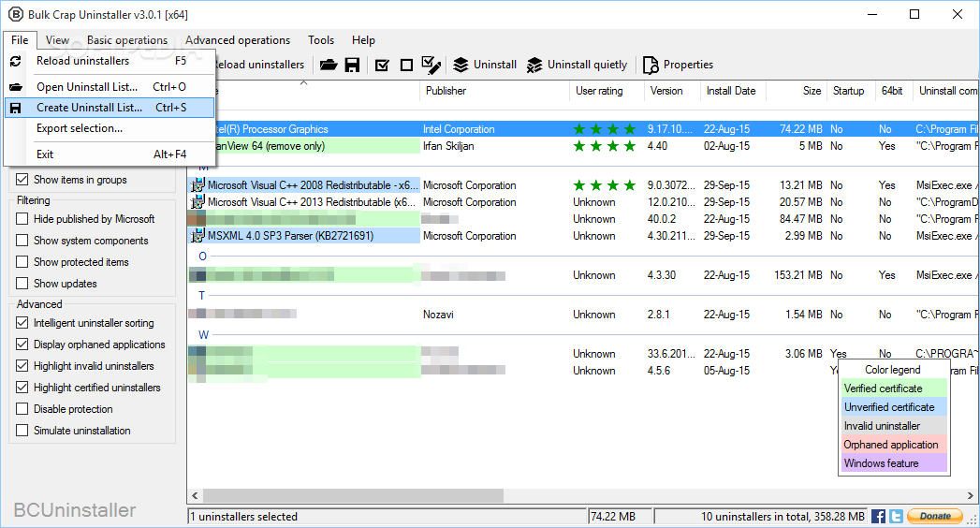Click the Donate button
The image size is (980, 528).
[934, 516]
